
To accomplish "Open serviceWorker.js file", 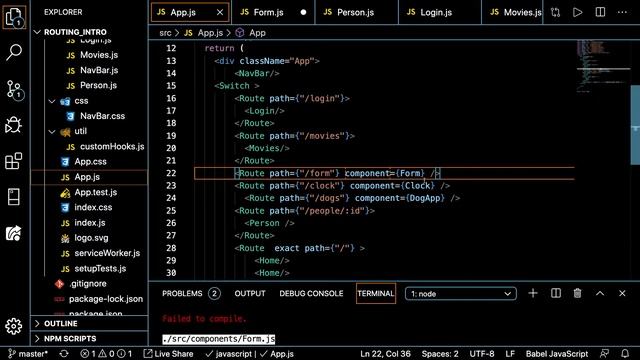I will 107,253.
